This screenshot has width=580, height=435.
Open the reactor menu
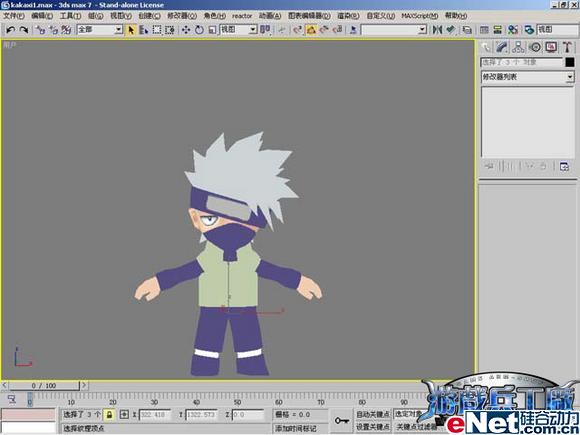(242, 16)
